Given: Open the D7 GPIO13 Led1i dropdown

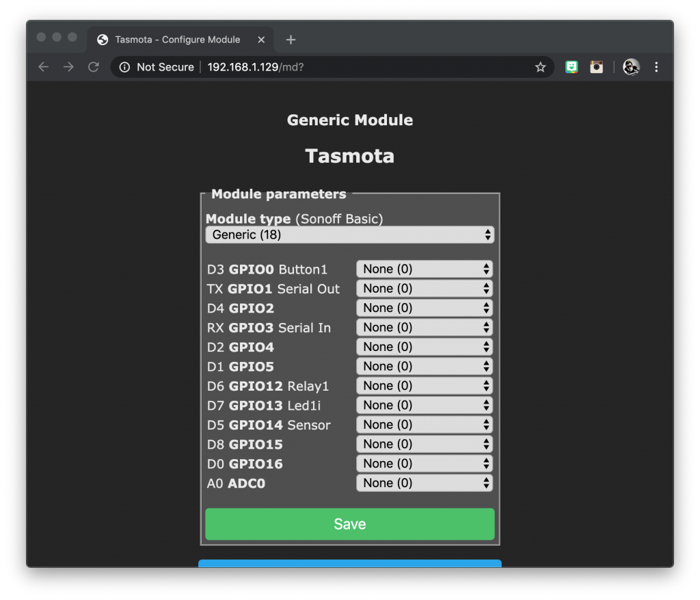Looking at the screenshot, I should [425, 405].
